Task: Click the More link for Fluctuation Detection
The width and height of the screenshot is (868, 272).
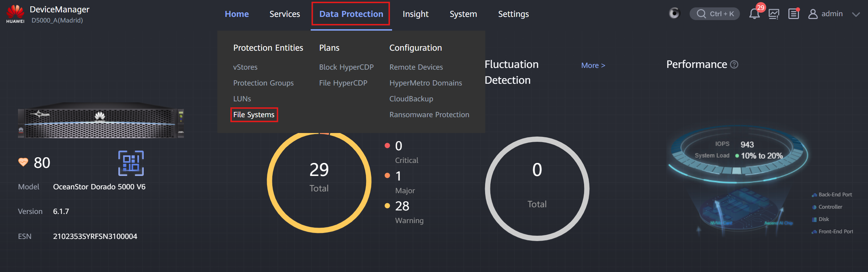Action: pyautogui.click(x=593, y=65)
